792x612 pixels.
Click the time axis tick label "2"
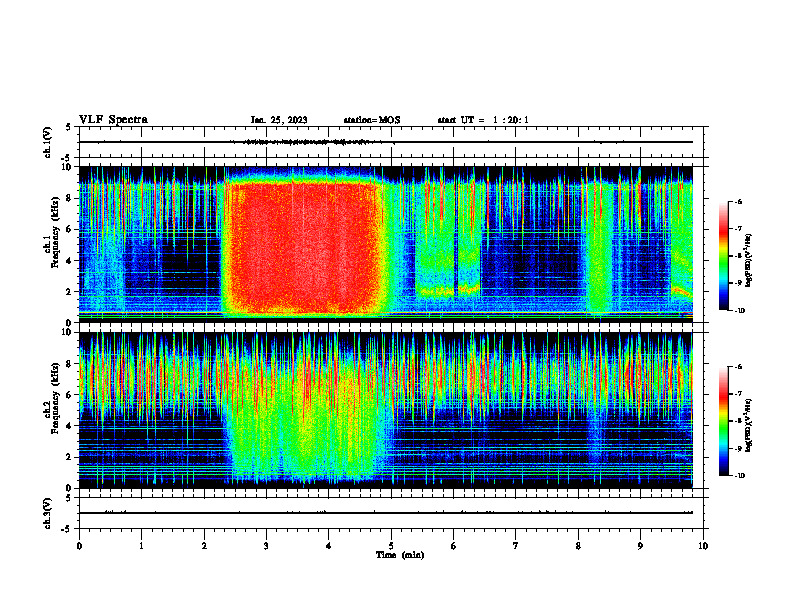[x=204, y=546]
